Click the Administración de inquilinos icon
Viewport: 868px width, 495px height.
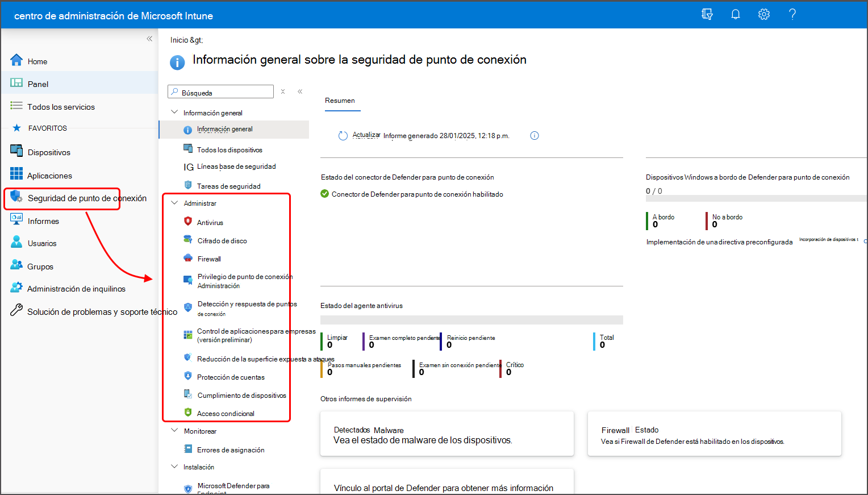tap(16, 288)
